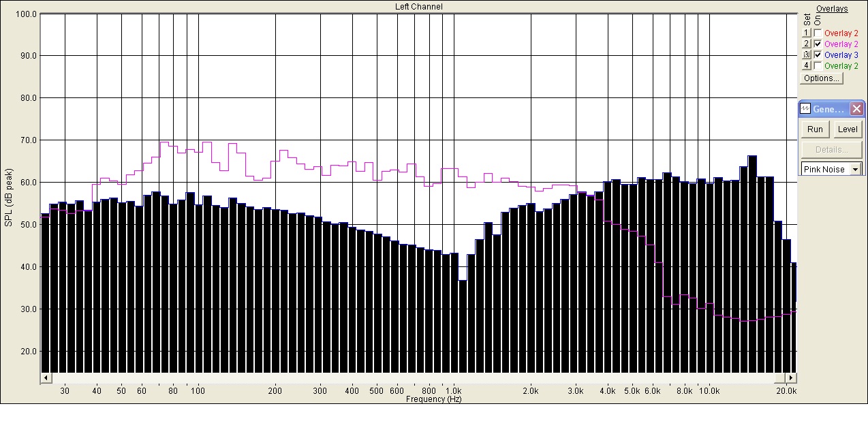Enable the red Overlay 2 checkbox
868x434 pixels.
(x=818, y=33)
